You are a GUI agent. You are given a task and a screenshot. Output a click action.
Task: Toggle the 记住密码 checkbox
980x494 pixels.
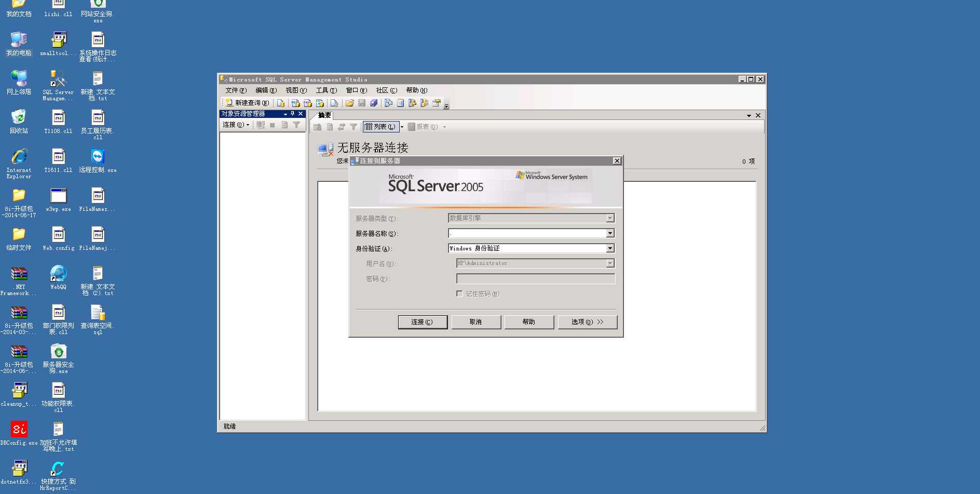click(459, 294)
